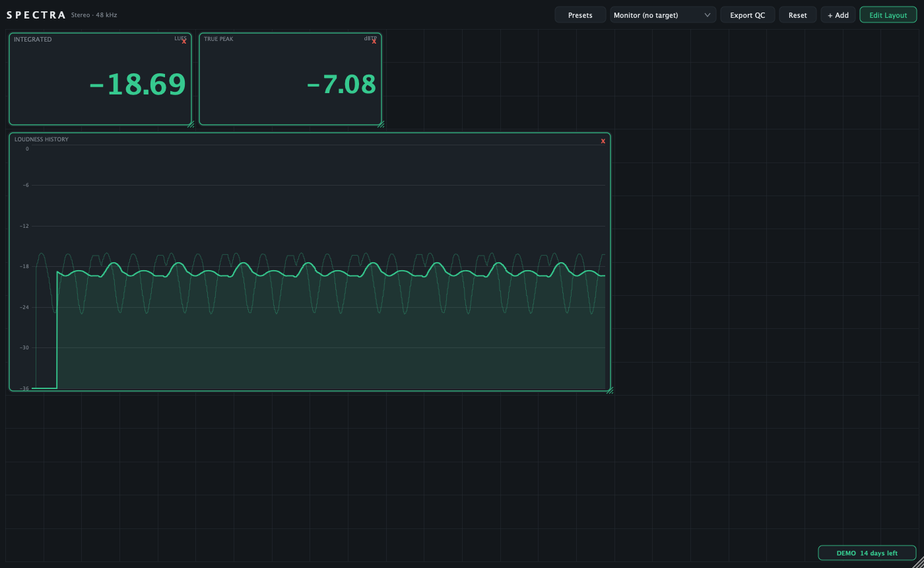Click the -7.08 true peak value

pos(341,85)
